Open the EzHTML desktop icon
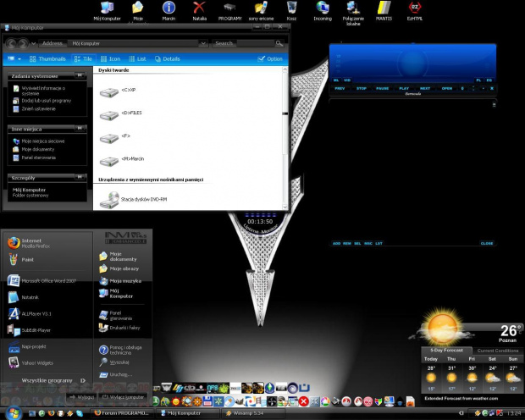This screenshot has width=525, height=420. pyautogui.click(x=415, y=11)
